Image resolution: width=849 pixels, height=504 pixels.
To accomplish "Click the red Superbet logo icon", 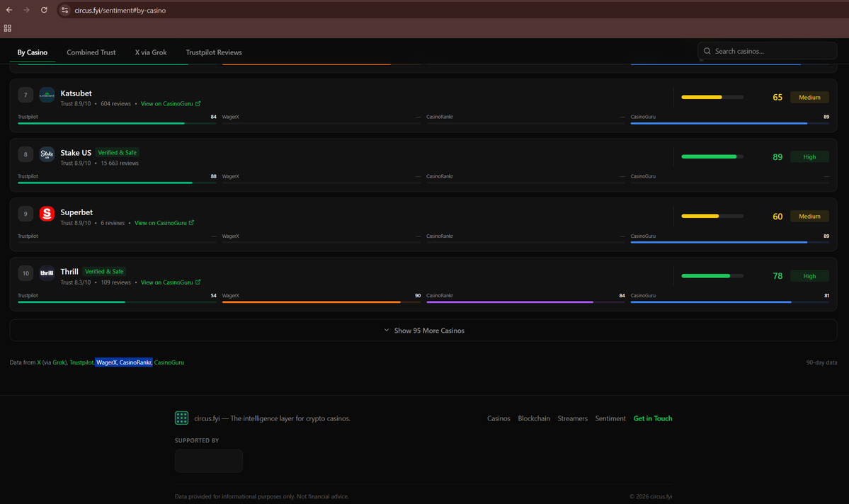I will point(47,214).
